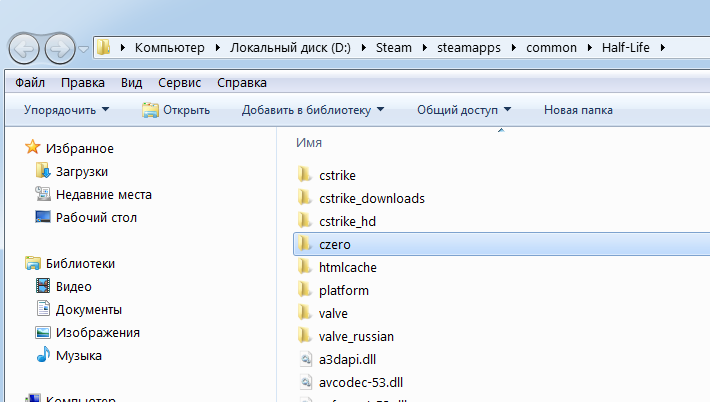710x402 pixels.
Task: Click the cstrike_downloads folder icon
Action: tap(305, 197)
